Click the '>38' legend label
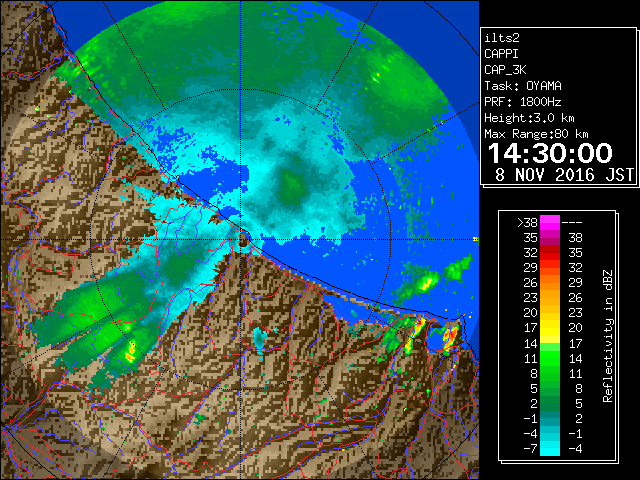The height and width of the screenshot is (480, 640). tap(527, 223)
